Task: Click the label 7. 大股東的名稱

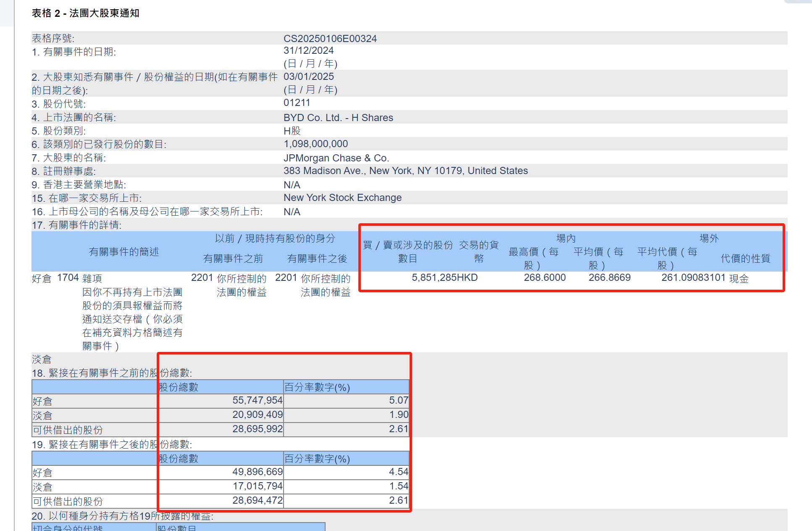Action: (68, 158)
